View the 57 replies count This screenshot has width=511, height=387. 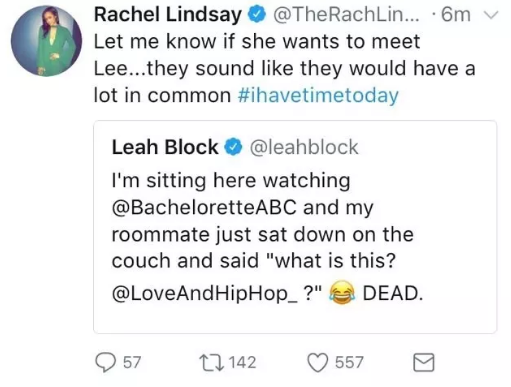pos(132,363)
